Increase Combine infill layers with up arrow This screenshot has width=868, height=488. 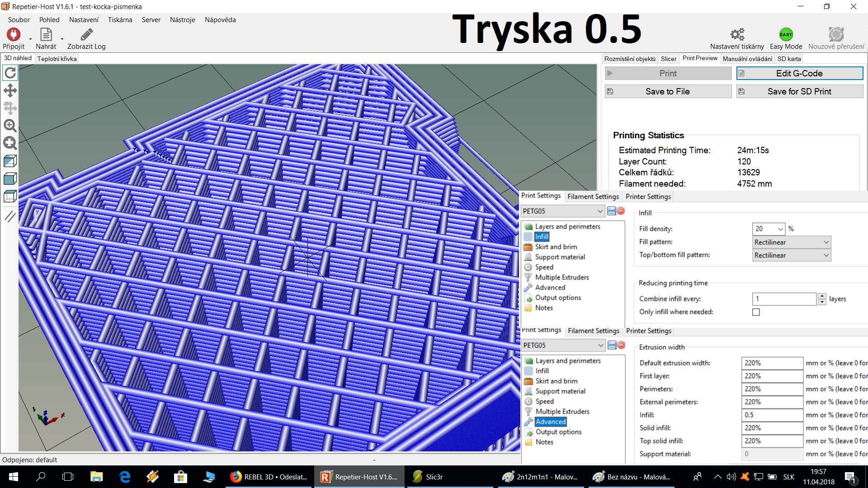822,296
